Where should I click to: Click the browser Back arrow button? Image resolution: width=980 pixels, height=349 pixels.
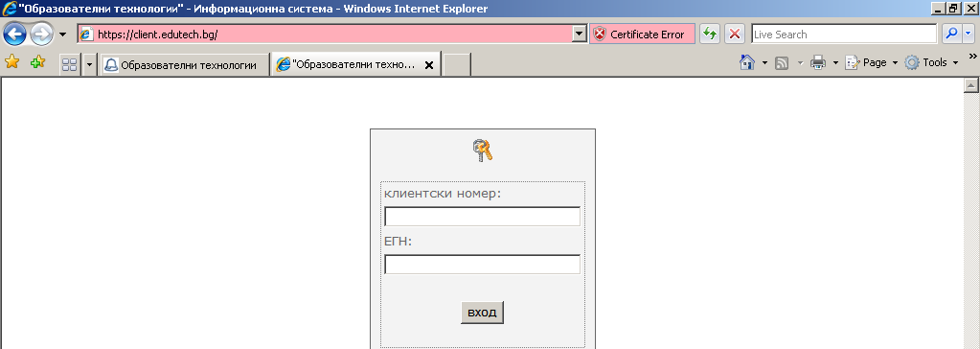point(14,34)
